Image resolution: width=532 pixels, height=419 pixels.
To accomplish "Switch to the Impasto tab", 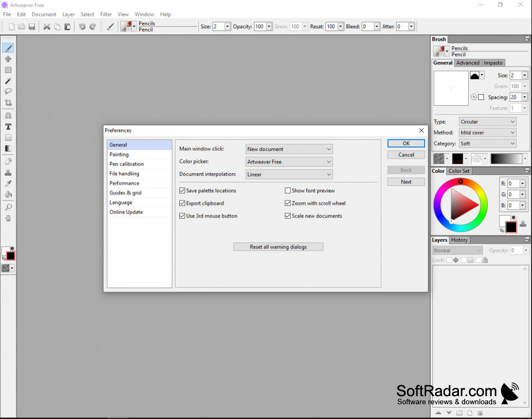I will tap(493, 63).
